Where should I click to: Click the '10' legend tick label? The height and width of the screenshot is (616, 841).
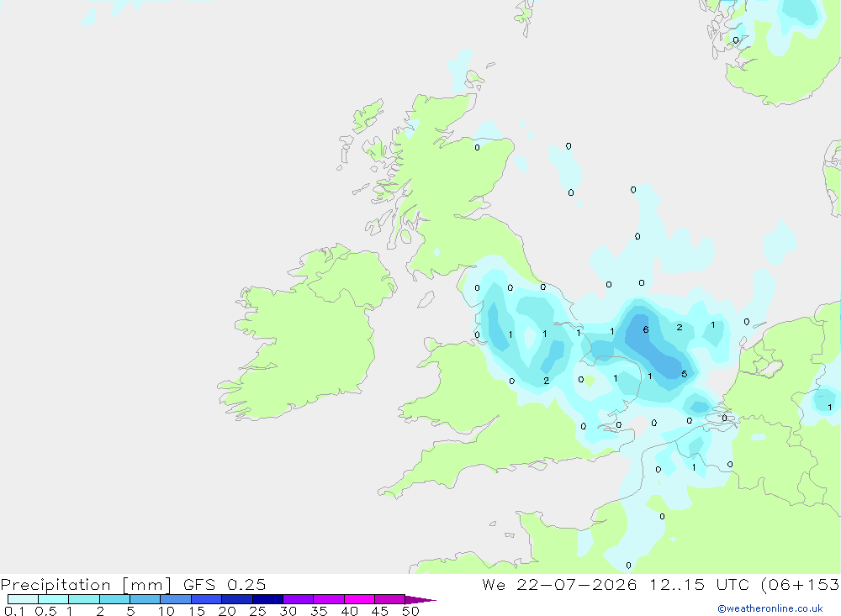(x=167, y=611)
